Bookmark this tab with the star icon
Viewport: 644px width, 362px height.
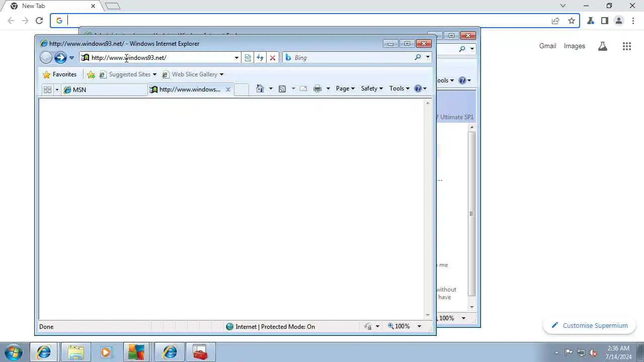coord(572,21)
